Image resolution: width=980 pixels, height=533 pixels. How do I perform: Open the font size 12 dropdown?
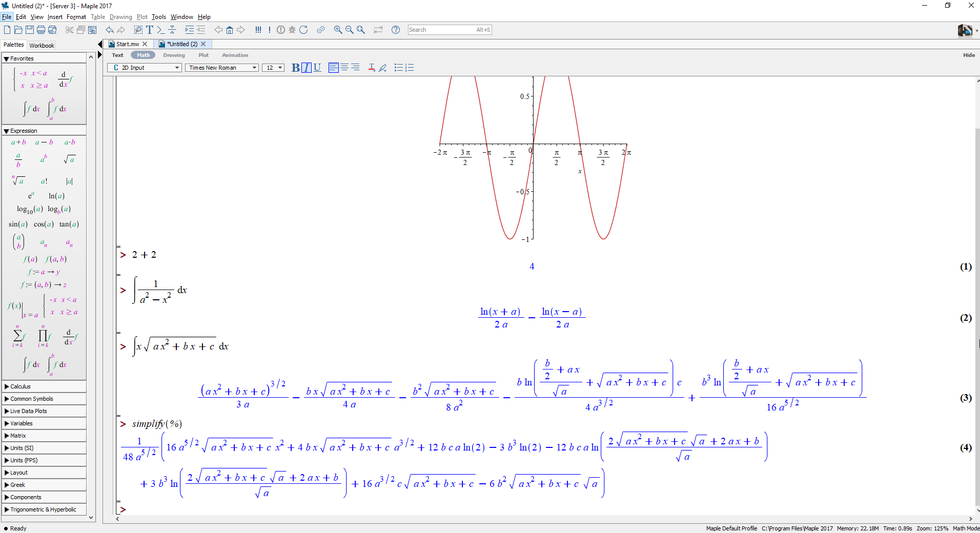coord(273,68)
